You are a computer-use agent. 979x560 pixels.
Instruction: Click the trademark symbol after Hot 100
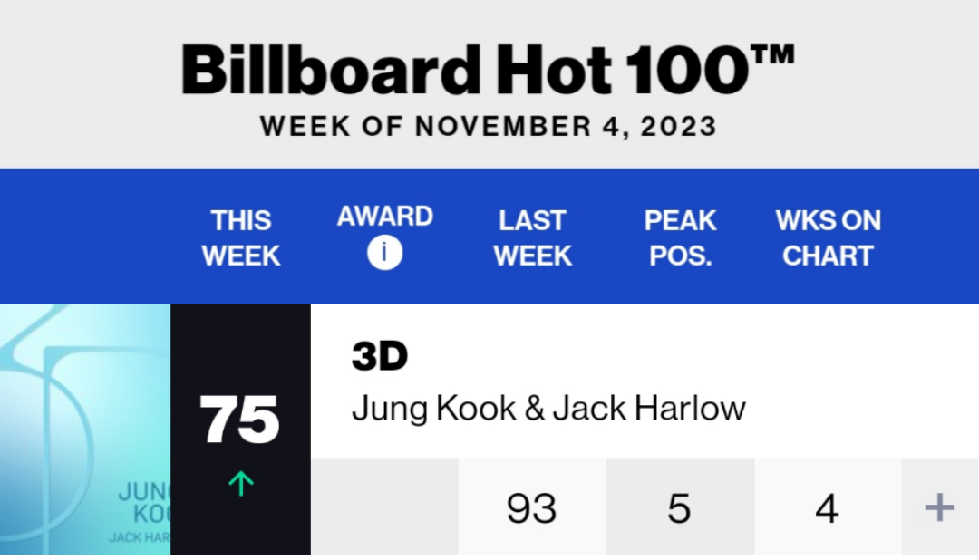pos(773,53)
